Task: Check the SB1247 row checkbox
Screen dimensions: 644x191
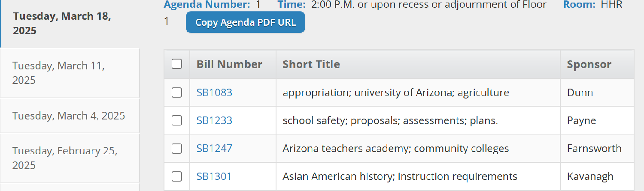Action: coord(176,149)
